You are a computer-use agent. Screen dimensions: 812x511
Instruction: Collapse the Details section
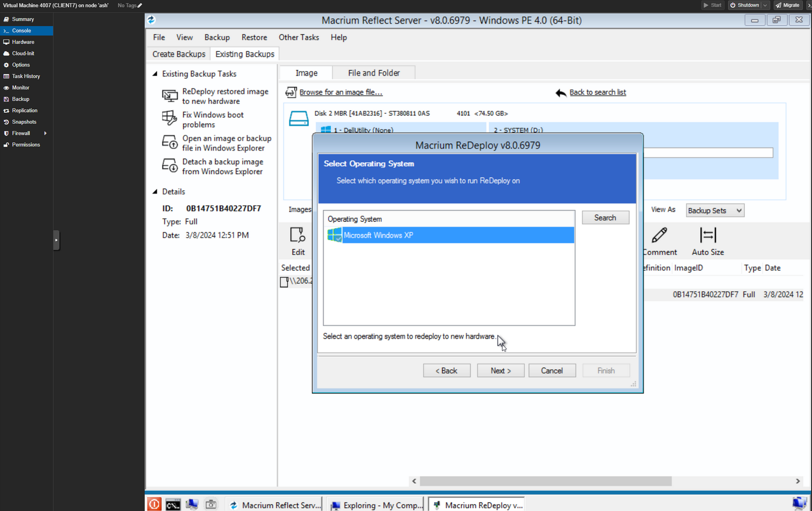pos(155,191)
